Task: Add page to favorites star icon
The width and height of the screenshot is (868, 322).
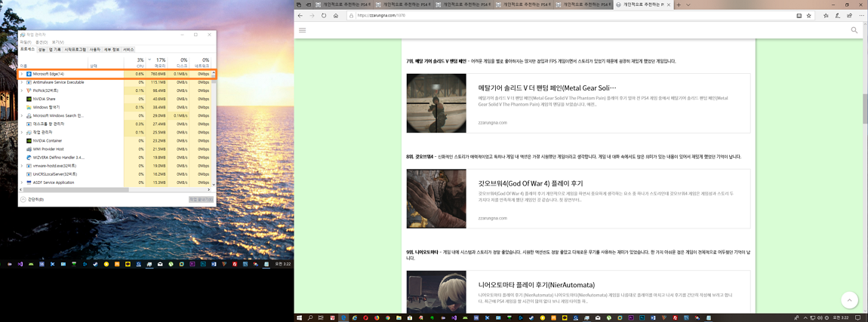Action: [809, 16]
